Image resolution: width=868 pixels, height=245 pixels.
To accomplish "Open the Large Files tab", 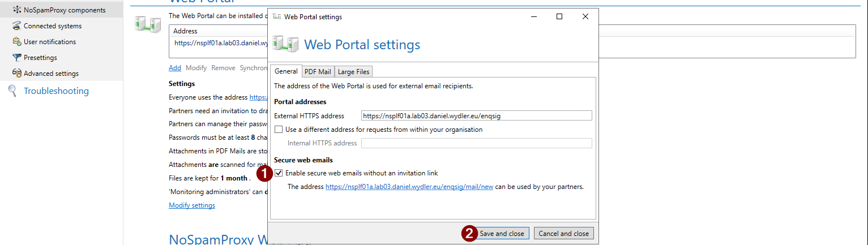I will tap(353, 72).
